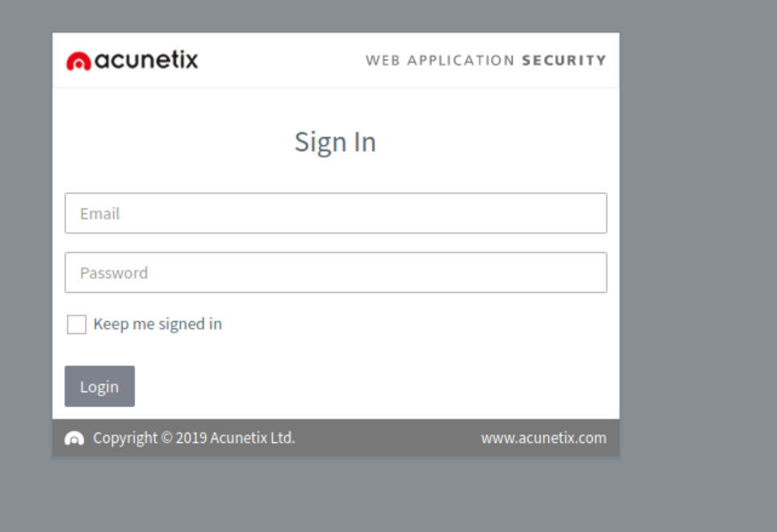Click the "2019" year in footer
The height and width of the screenshot is (532, 777).
(191, 438)
